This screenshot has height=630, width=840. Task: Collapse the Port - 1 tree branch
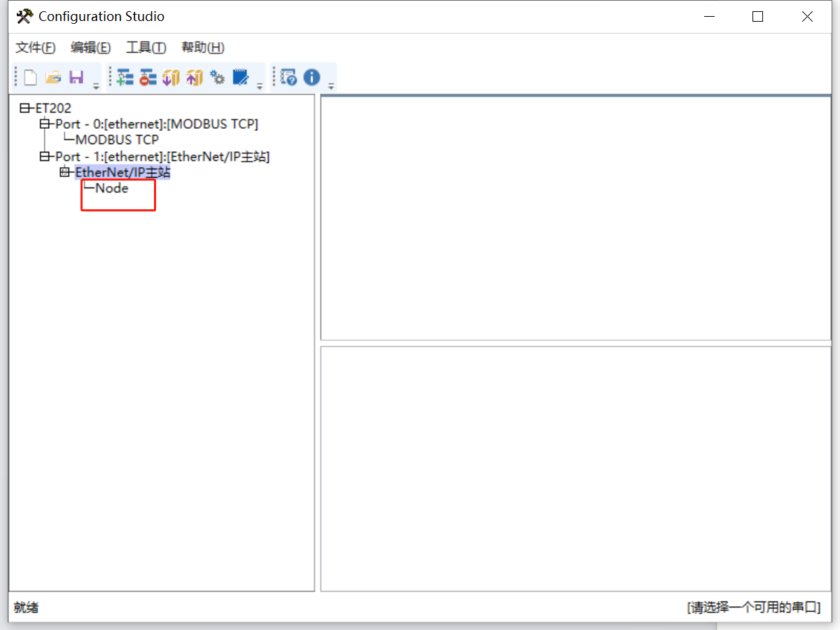[44, 156]
